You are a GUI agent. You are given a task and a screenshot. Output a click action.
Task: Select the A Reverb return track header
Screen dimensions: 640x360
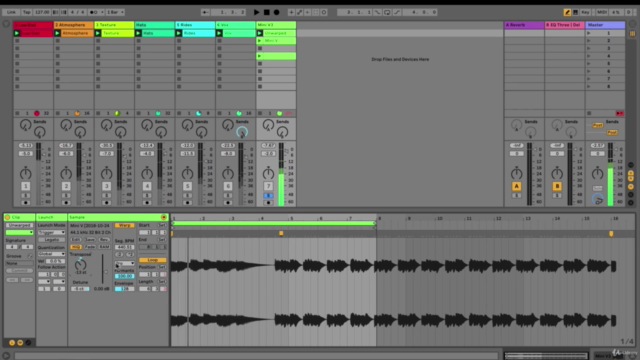click(x=524, y=25)
